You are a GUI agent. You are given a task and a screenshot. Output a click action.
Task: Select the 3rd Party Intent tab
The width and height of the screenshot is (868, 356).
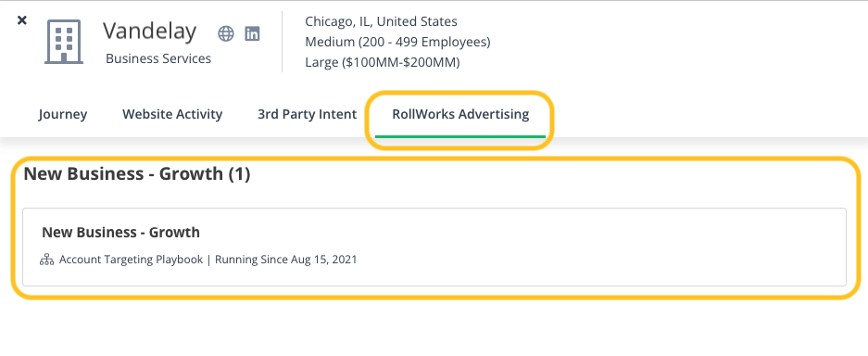308,114
